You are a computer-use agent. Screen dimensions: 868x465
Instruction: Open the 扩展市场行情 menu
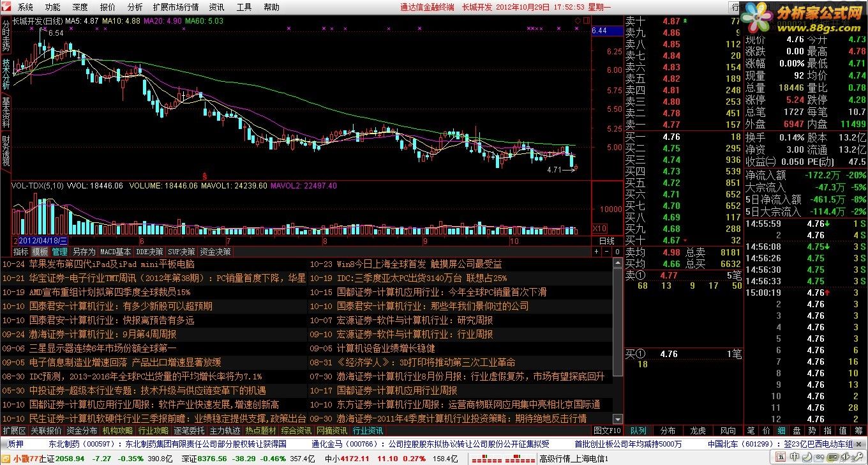(176, 7)
